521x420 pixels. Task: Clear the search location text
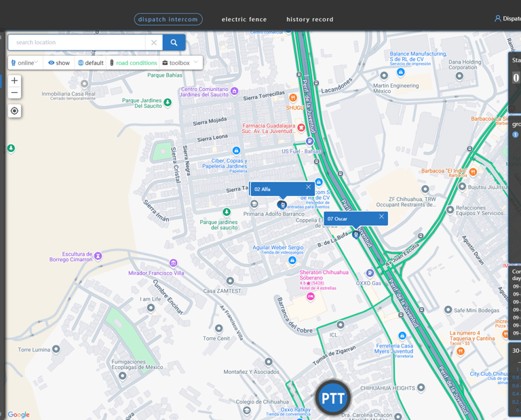pyautogui.click(x=154, y=43)
